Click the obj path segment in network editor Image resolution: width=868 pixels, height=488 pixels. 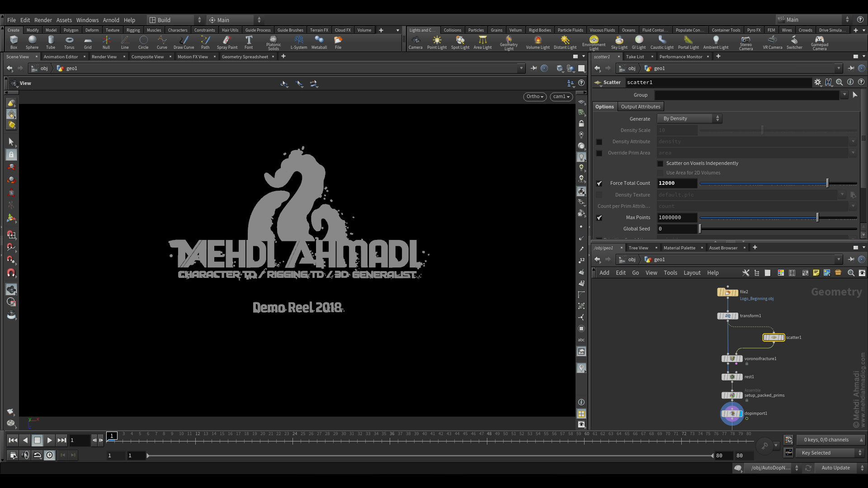coord(627,259)
